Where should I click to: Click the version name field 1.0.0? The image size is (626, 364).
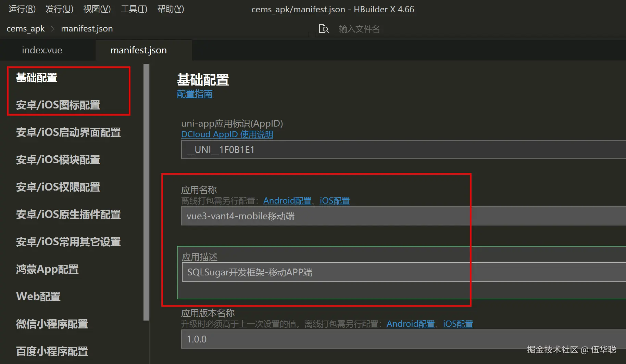click(403, 339)
